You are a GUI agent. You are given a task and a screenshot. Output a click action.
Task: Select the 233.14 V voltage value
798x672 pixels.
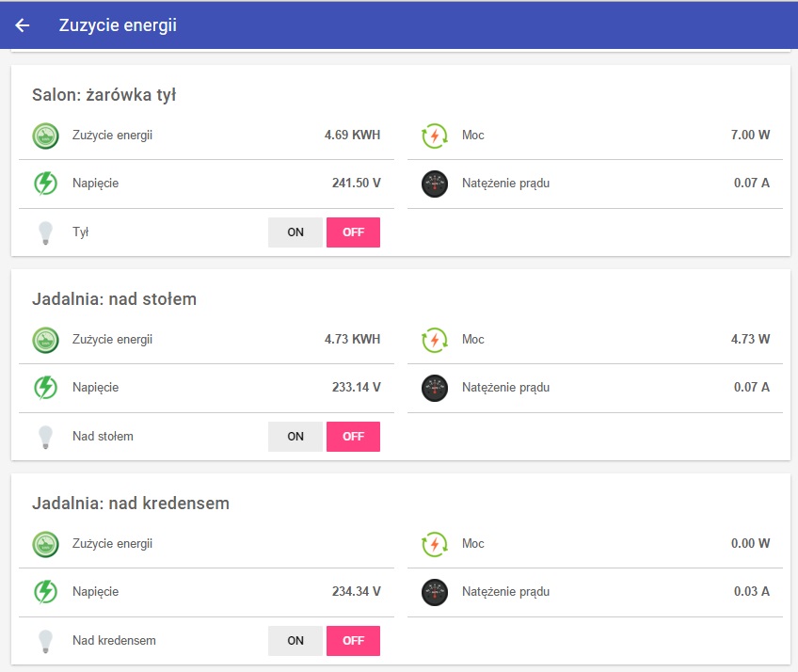coord(357,388)
